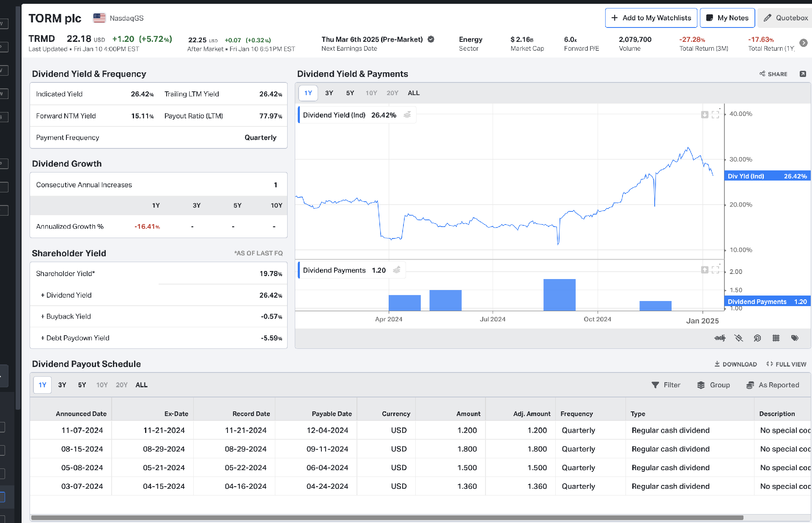Select the ALL tab in Dividend Payout Schedule
This screenshot has height=523, width=812.
141,385
